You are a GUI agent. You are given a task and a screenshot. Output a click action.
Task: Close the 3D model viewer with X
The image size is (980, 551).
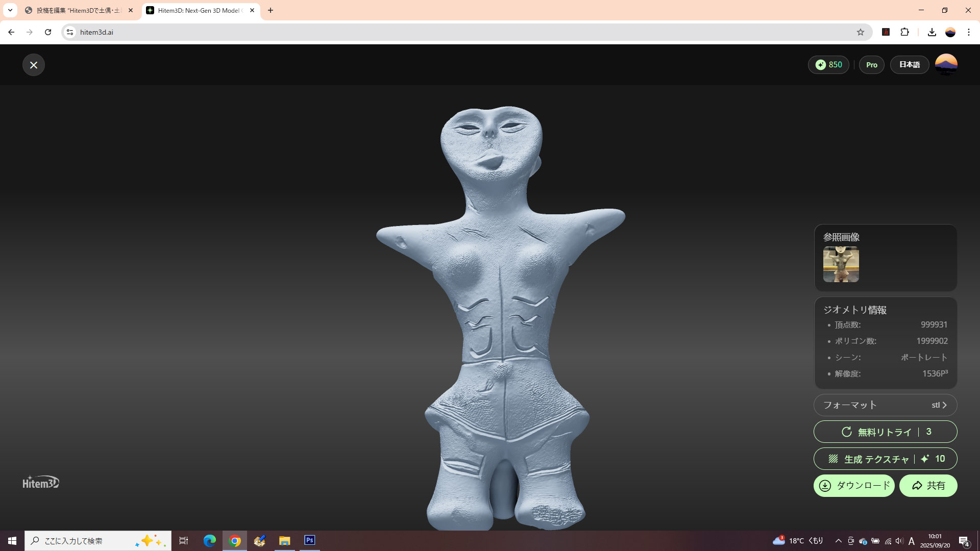pyautogui.click(x=34, y=65)
